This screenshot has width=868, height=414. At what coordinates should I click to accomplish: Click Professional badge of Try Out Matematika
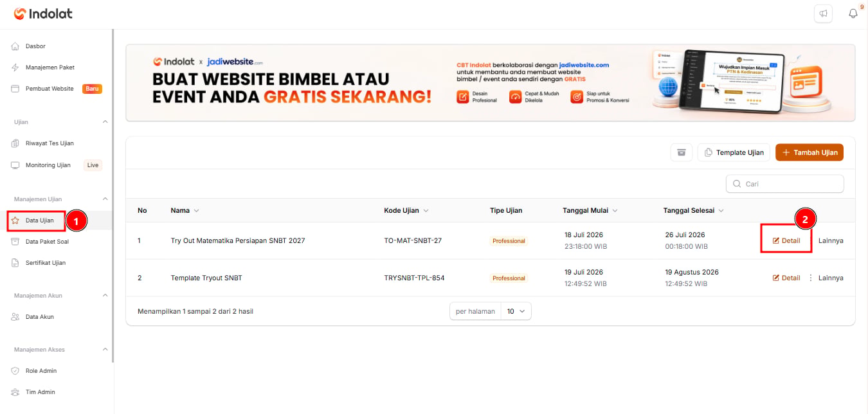pos(509,241)
